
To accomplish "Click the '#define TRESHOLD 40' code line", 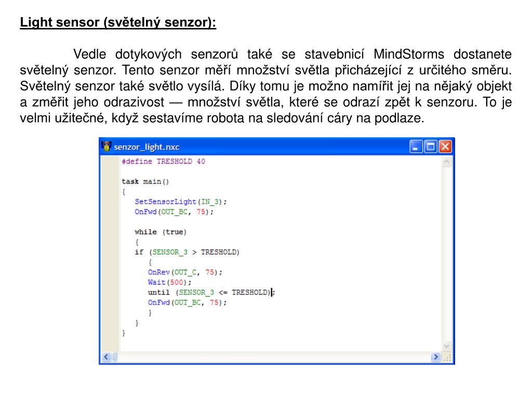I will tap(164, 162).
